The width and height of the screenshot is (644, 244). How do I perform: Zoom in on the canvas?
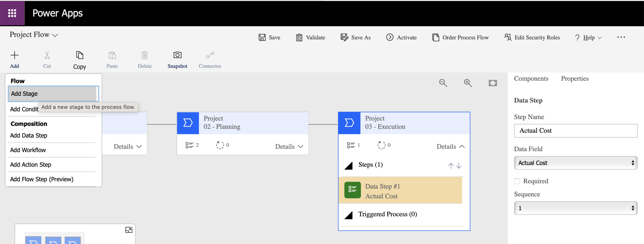pyautogui.click(x=468, y=83)
